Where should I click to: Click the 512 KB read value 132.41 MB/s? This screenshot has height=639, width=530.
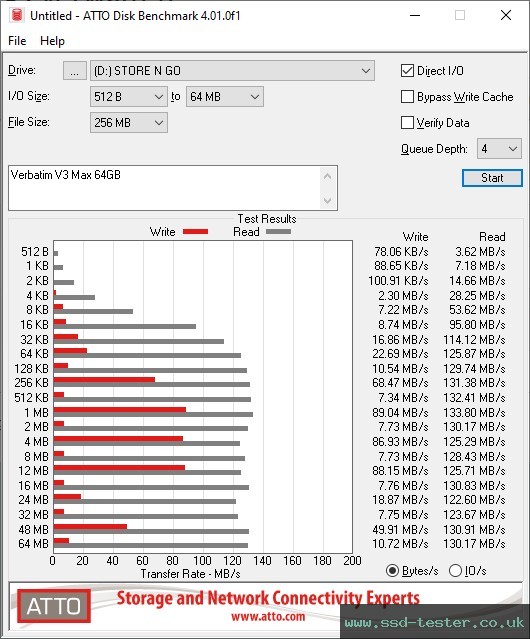474,397
